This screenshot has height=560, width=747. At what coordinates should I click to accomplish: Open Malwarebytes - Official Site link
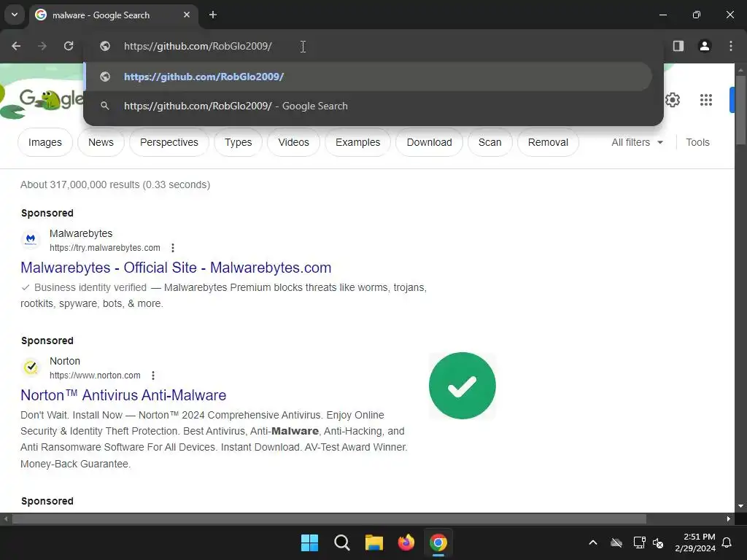coord(176,268)
